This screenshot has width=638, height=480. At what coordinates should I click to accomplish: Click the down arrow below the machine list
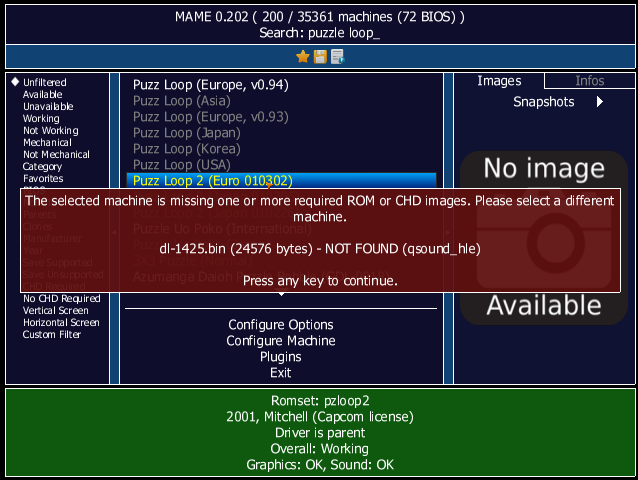(x=281, y=294)
